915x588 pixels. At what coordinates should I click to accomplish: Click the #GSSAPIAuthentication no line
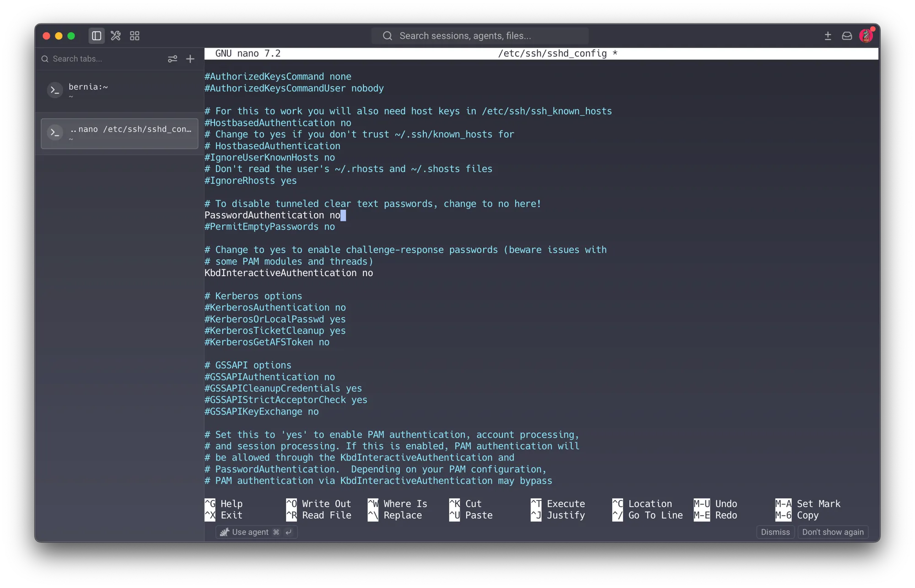[269, 377]
